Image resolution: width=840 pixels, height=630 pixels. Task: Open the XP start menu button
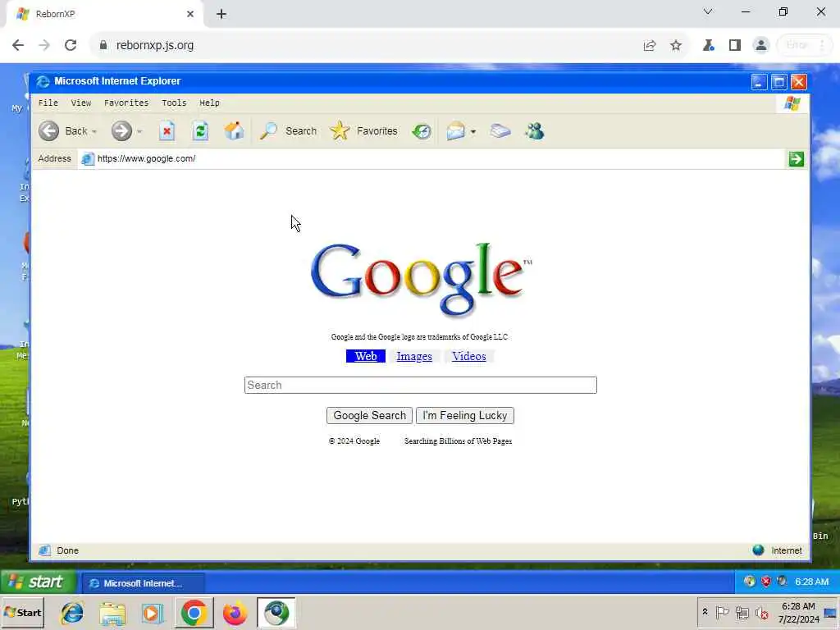(38, 582)
